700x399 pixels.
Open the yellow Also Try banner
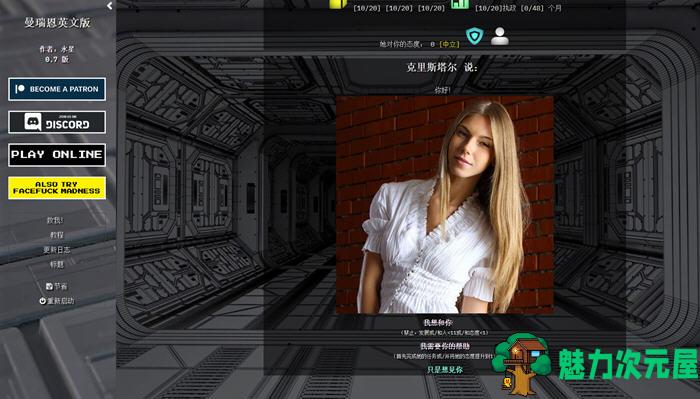coord(57,187)
